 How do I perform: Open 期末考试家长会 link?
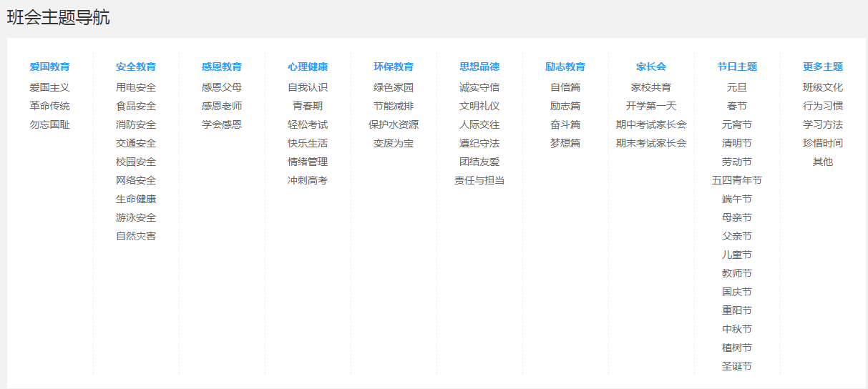[651, 143]
